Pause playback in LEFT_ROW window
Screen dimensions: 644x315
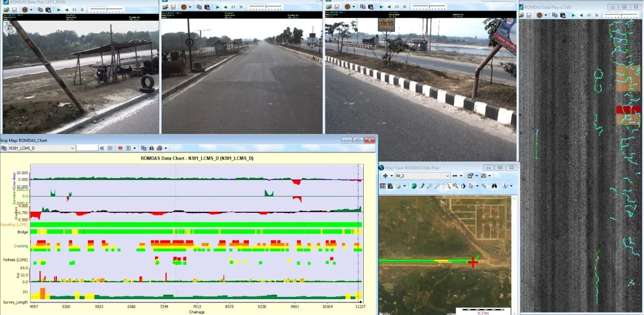pos(74,10)
